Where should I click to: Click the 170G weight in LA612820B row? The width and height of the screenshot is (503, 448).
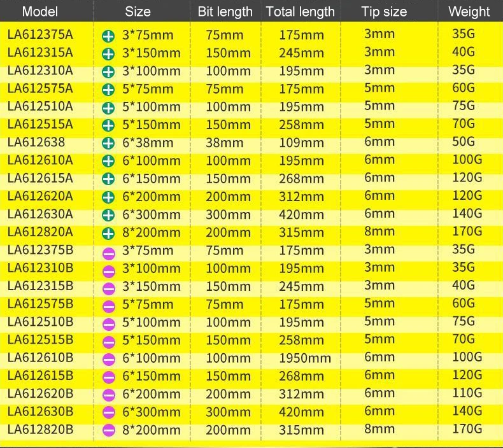point(467,429)
